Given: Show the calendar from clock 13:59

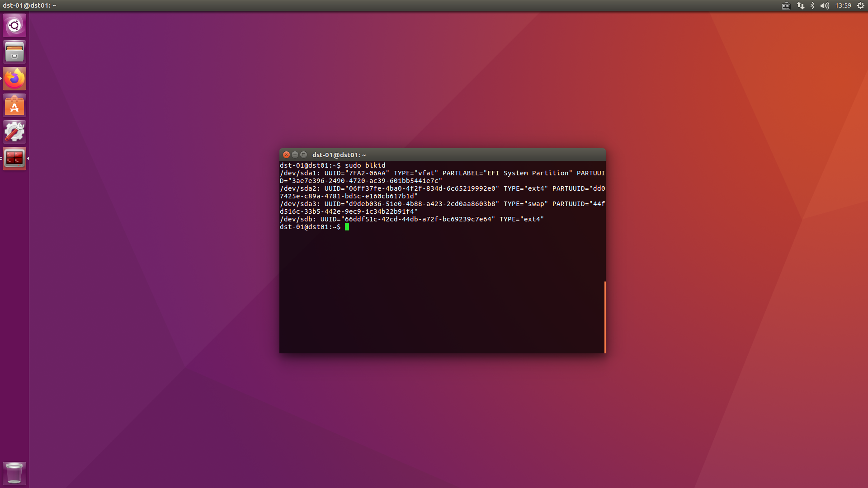Looking at the screenshot, I should 843,6.
